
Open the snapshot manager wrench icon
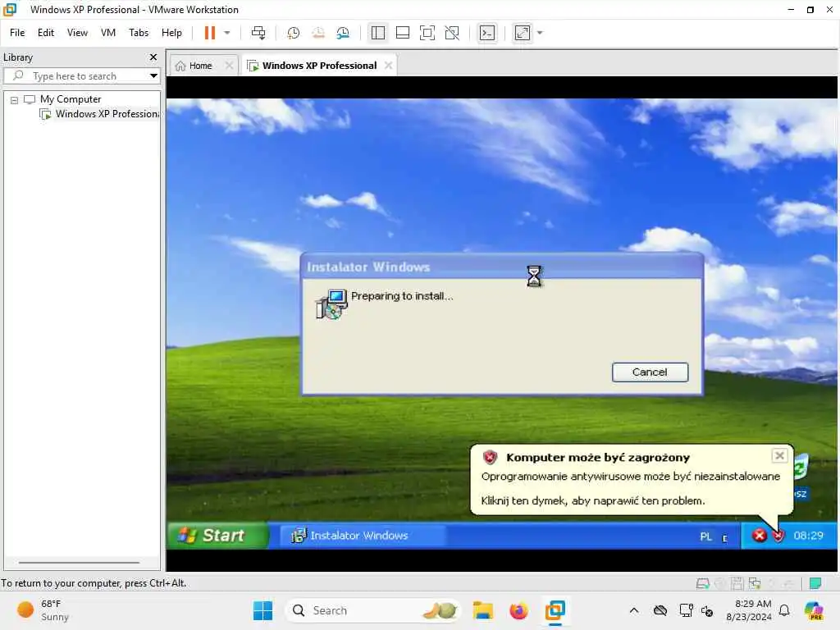pos(343,33)
